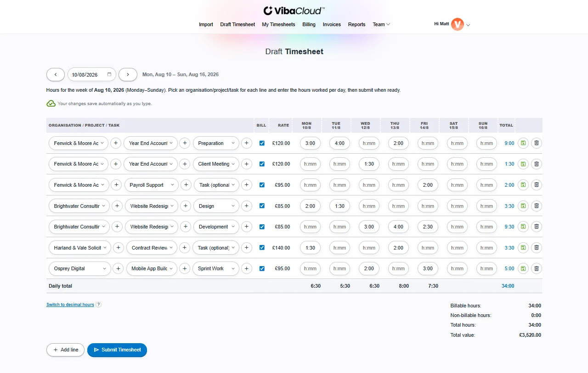Viewport: 588px width, 373px height.
Task: Open the Client Meeting task dropdown
Action: 216,164
